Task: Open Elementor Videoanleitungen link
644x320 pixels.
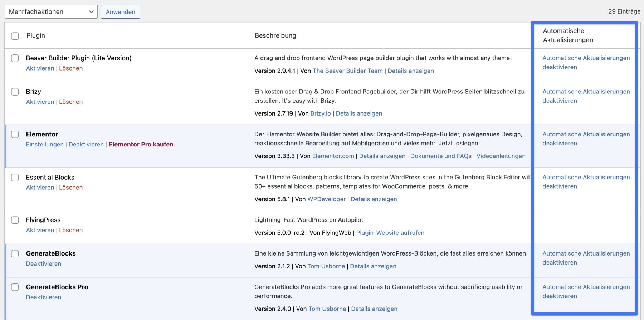Action: coord(501,156)
